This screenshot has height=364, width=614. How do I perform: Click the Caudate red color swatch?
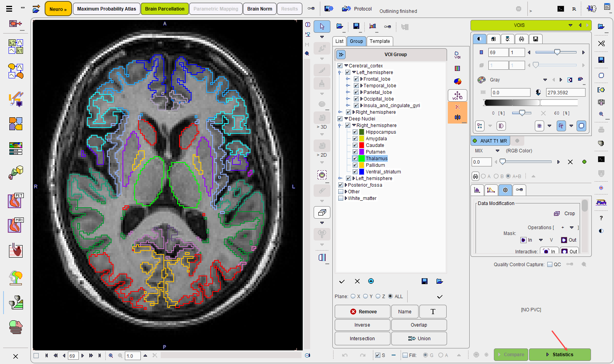(x=362, y=145)
